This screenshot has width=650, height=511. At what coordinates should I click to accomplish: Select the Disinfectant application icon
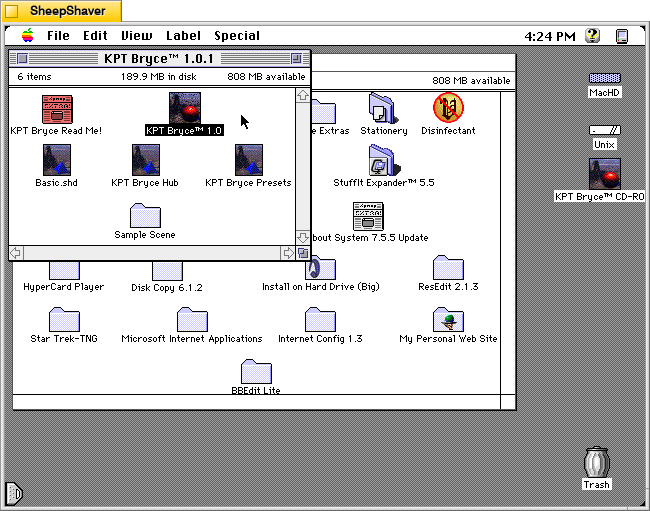[x=448, y=108]
